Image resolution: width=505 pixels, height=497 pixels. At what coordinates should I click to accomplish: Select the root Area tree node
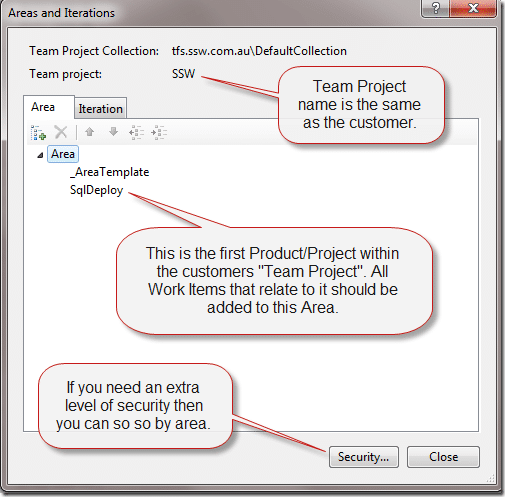(x=63, y=154)
